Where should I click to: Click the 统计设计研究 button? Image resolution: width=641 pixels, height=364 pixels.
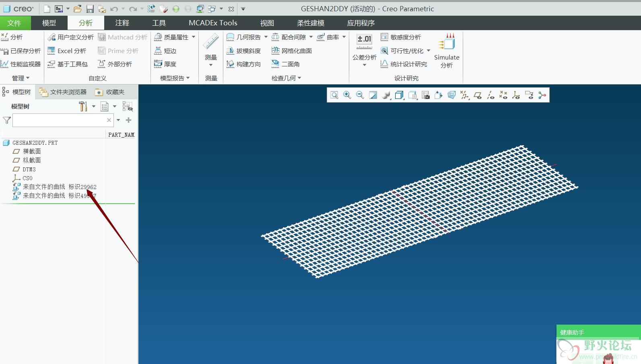coord(404,64)
